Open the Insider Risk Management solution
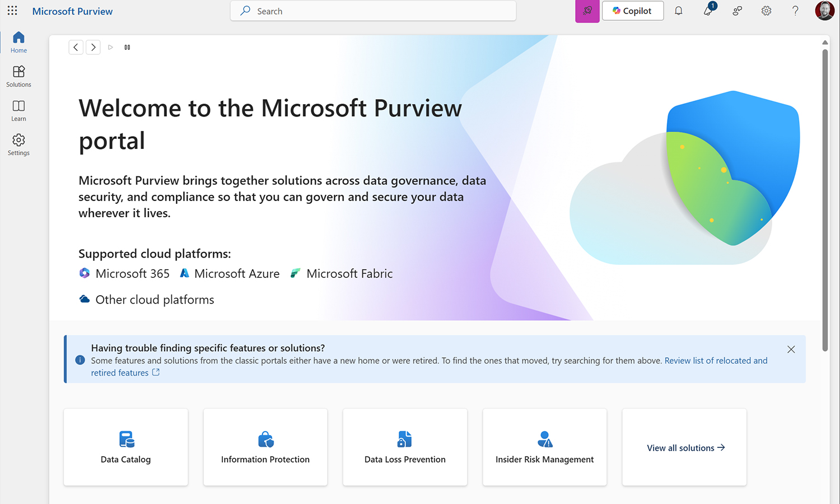 (x=544, y=447)
